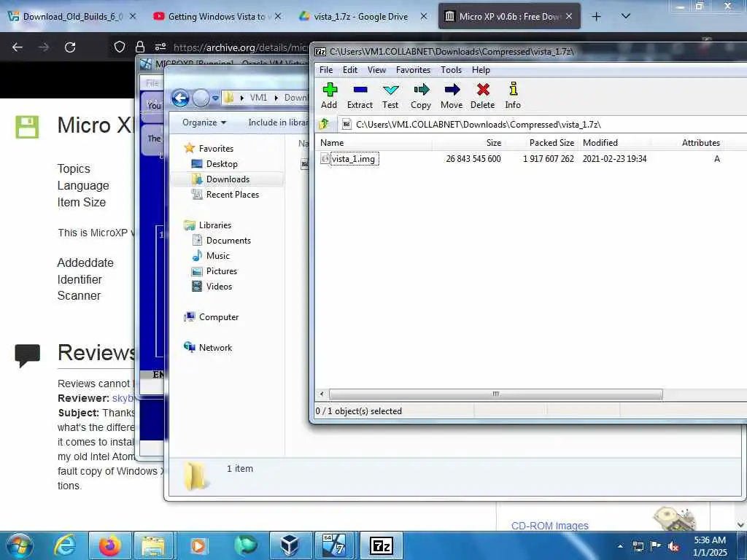Click the left arrow of 7-Zip horizontal scrollbar
This screenshot has height=560, width=747.
pos(322,394)
